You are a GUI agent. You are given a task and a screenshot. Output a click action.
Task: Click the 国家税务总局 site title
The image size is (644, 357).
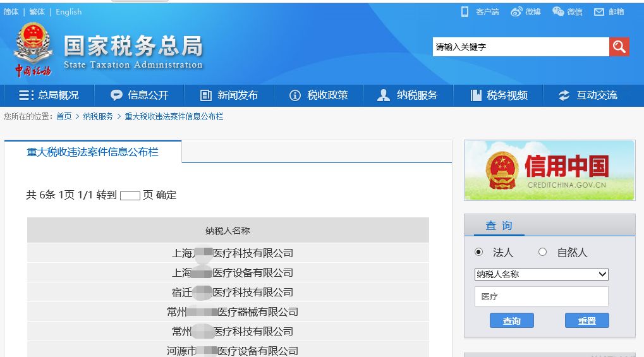(133, 45)
